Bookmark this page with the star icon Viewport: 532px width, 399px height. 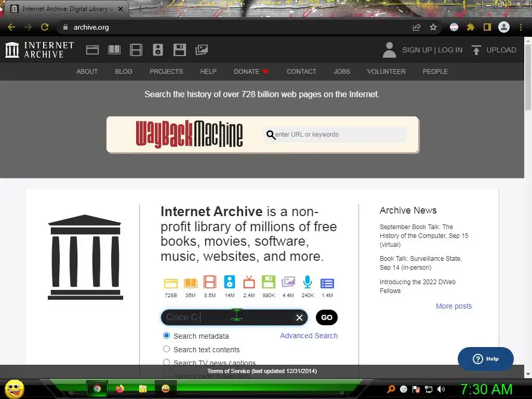(x=433, y=27)
